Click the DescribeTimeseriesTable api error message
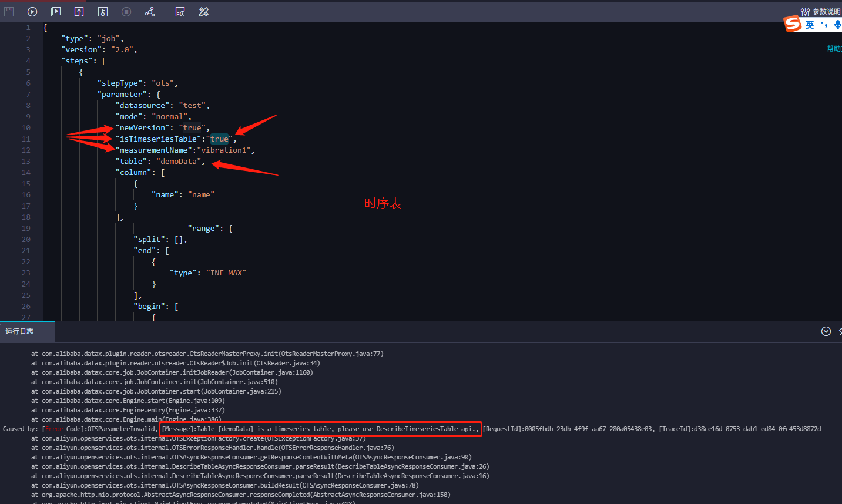Image resolution: width=842 pixels, height=504 pixels. 320,429
